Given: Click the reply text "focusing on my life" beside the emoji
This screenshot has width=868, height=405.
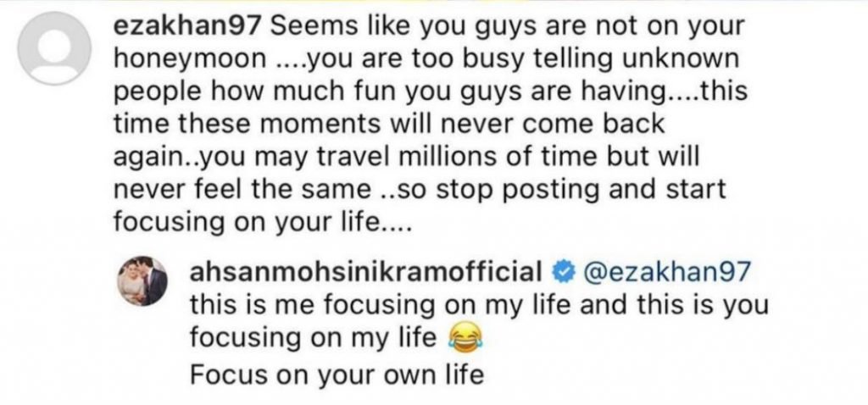Looking at the screenshot, I should [314, 339].
